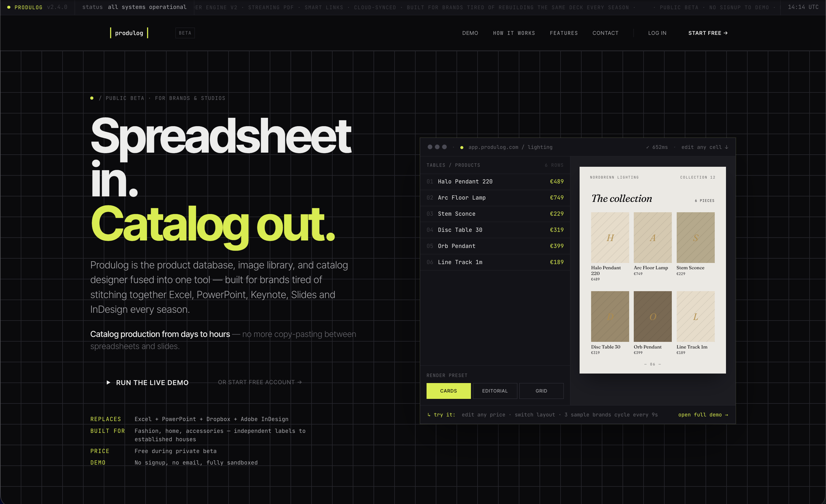Click the Stem Sconce row name
Screen dimensions: 826x504
(457, 214)
